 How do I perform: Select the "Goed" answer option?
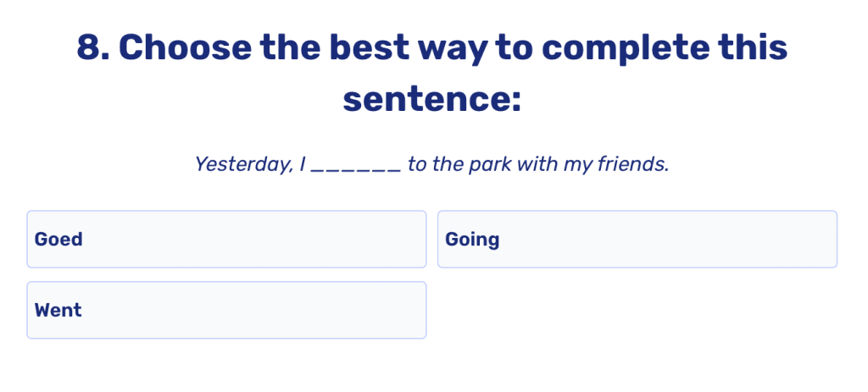coord(226,240)
